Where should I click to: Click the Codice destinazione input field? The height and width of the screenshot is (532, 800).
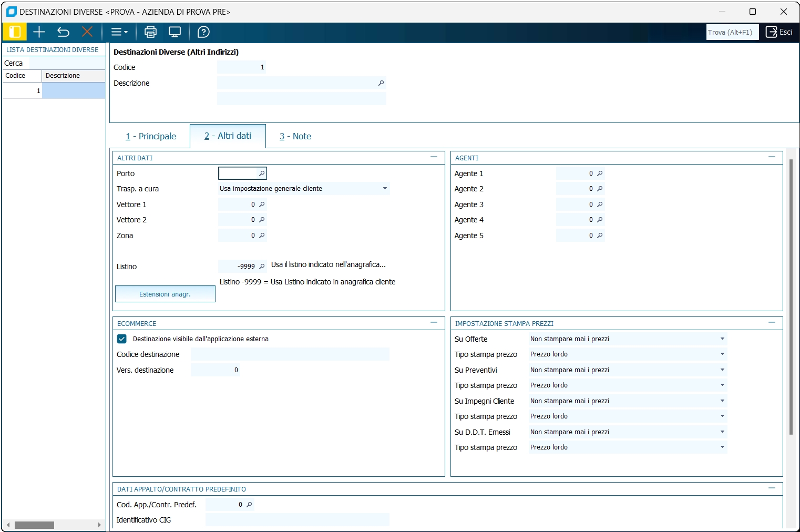point(290,355)
